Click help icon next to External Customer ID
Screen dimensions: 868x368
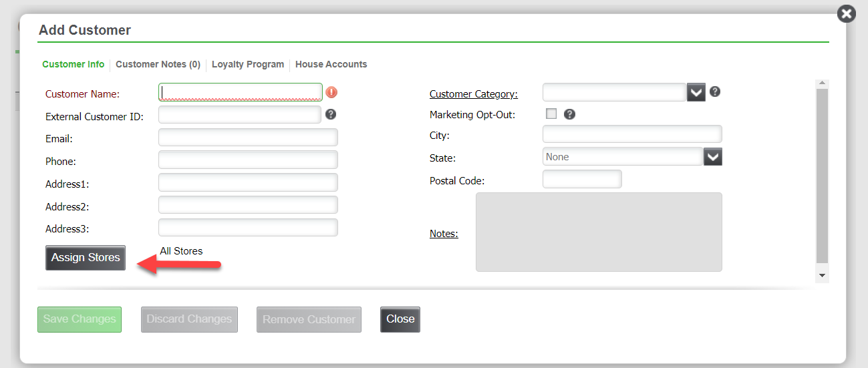click(x=331, y=114)
